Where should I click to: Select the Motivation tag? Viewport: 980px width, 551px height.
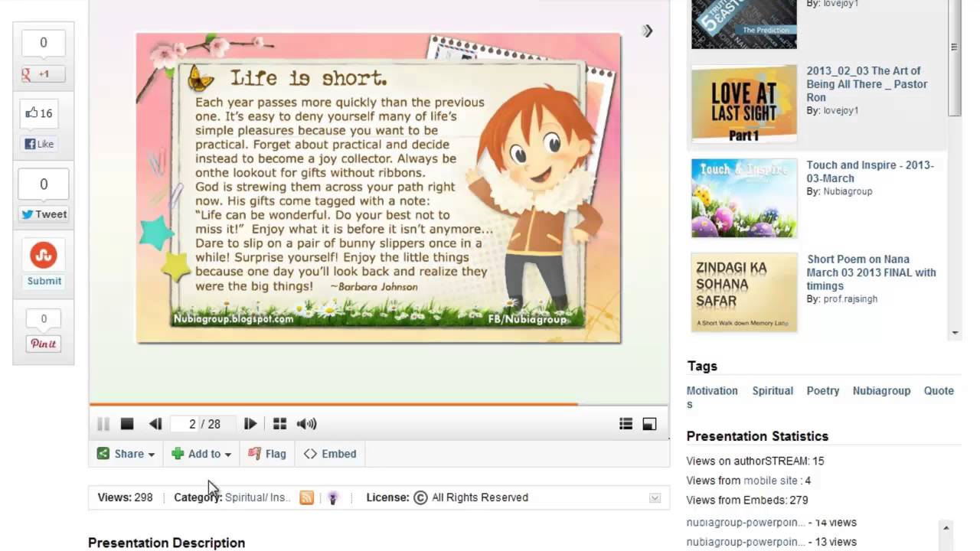pos(712,390)
